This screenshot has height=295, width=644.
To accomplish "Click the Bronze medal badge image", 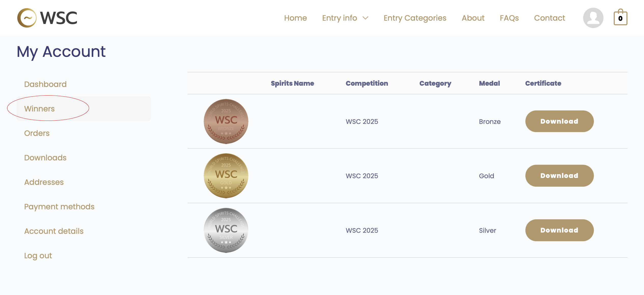I will tap(226, 121).
